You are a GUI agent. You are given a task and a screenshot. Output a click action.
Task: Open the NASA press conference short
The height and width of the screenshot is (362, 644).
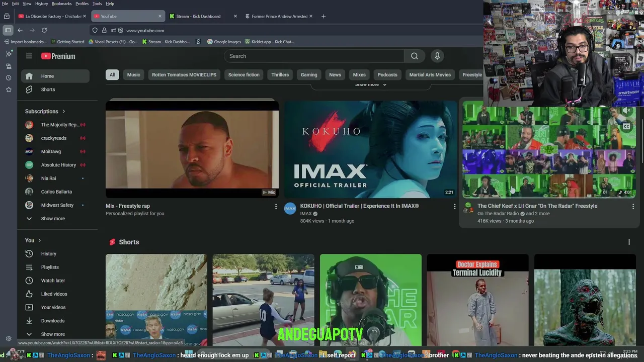pos(156,300)
